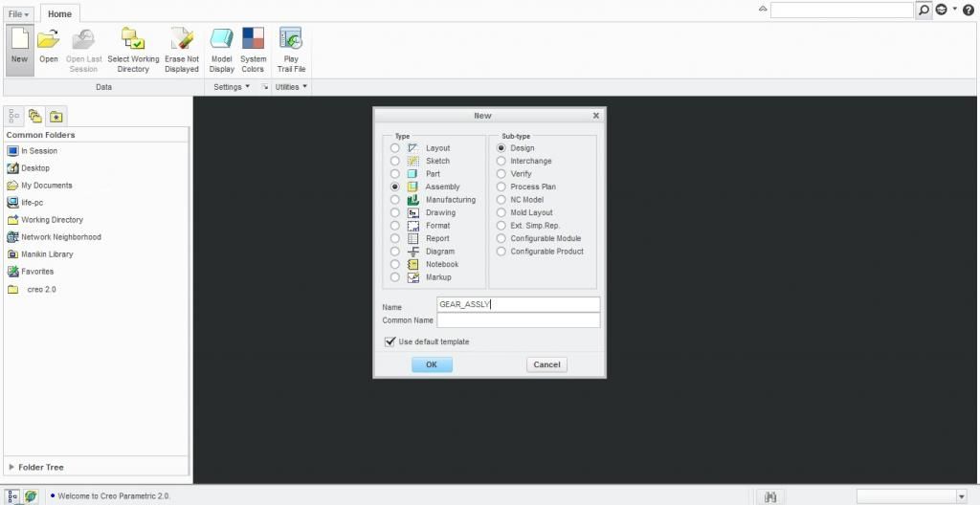Select the Report type radio button
The width and height of the screenshot is (980, 505).
pos(394,238)
